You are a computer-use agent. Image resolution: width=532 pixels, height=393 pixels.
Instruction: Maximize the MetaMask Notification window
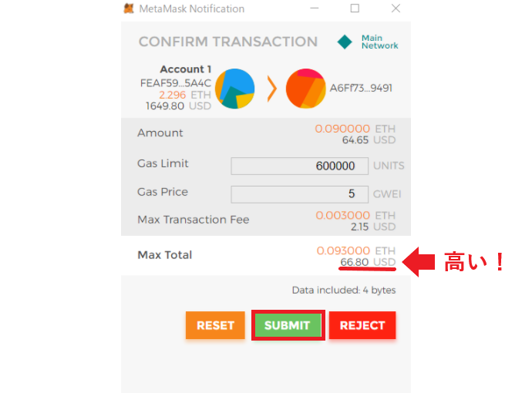click(x=355, y=8)
